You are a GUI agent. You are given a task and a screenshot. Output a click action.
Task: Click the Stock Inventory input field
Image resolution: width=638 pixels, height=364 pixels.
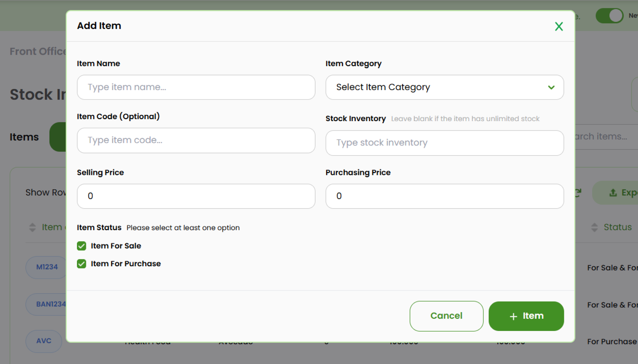[444, 143]
